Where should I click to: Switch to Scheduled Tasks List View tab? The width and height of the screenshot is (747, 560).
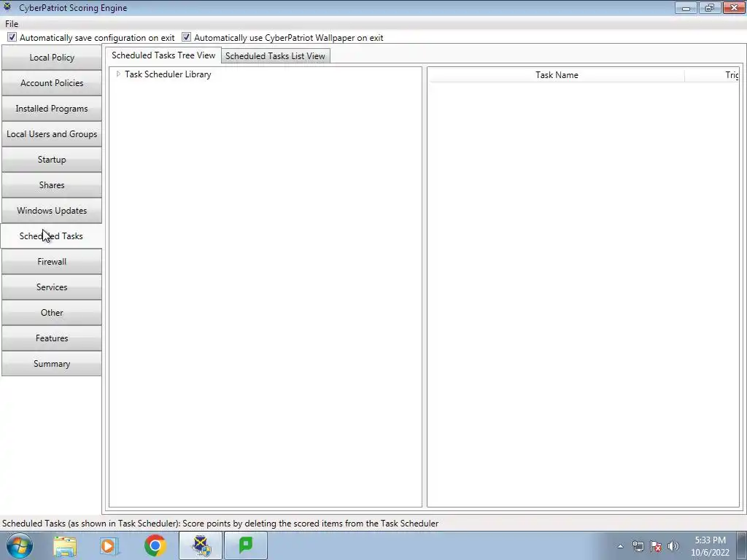pos(275,56)
